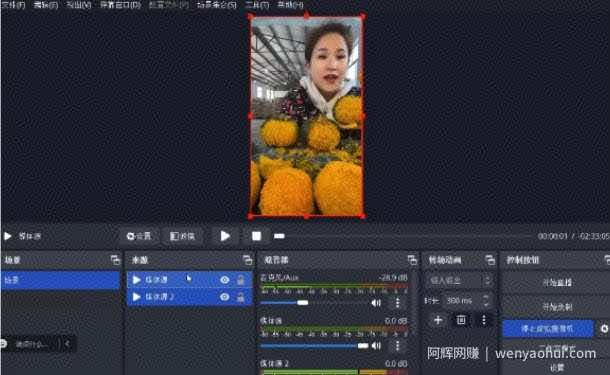
Task: Adjust the 麦克风/Aux volume slider
Action: tap(314, 303)
